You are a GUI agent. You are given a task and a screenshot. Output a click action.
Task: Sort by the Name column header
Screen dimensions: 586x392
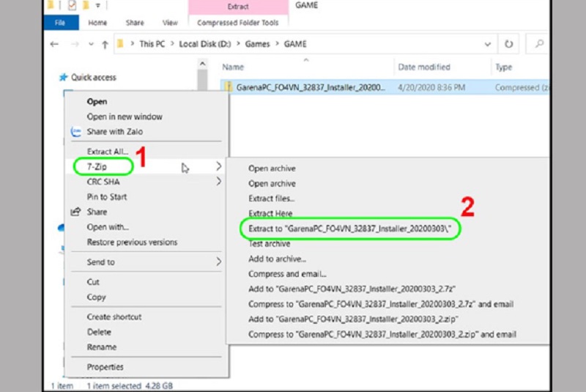click(233, 67)
